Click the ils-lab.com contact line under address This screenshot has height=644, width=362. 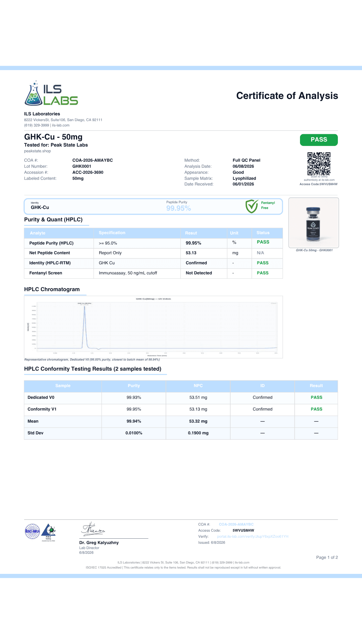click(x=47, y=125)
